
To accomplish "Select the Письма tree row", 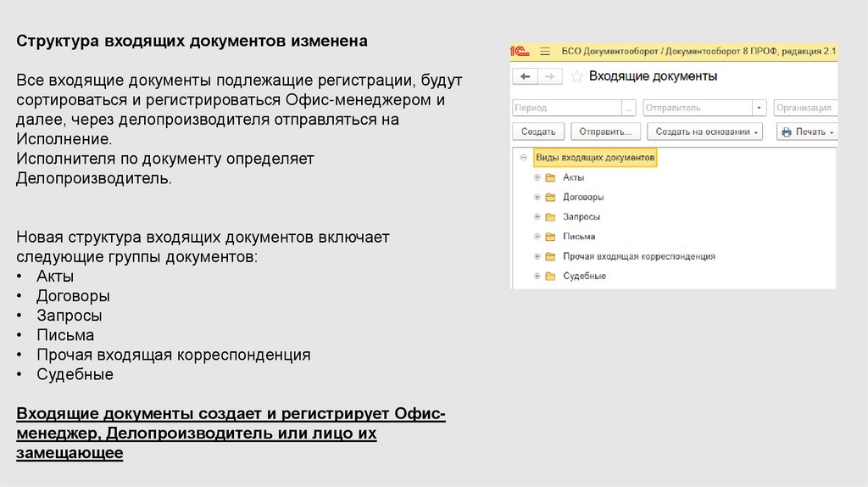I will (674, 237).
